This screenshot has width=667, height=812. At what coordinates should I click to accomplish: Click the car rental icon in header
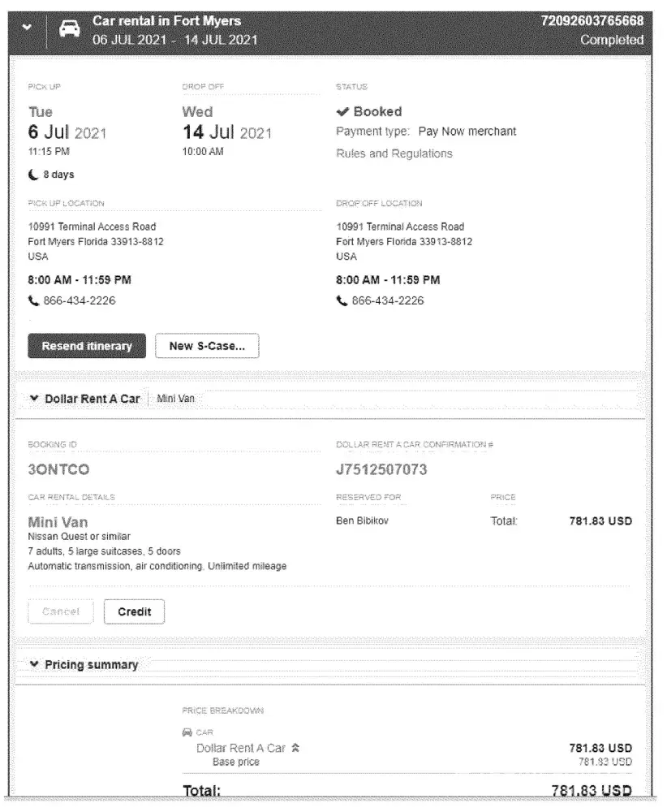[x=71, y=29]
